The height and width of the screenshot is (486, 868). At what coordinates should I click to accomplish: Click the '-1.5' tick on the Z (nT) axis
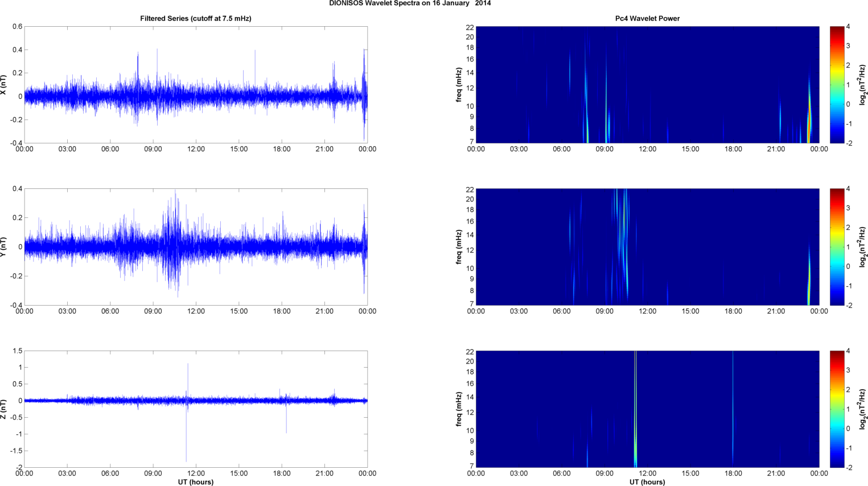click(15, 451)
